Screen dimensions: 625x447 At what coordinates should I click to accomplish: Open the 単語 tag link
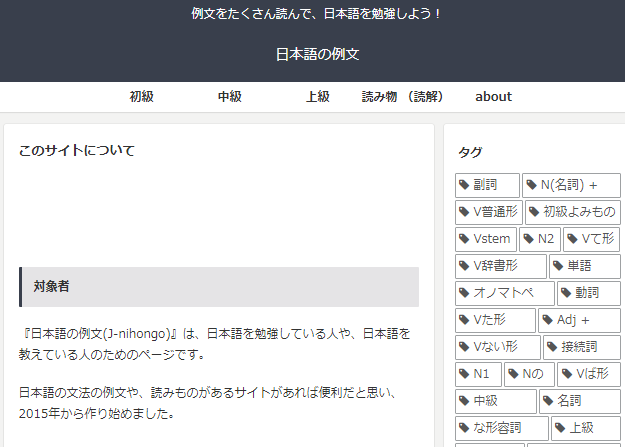[x=585, y=266]
